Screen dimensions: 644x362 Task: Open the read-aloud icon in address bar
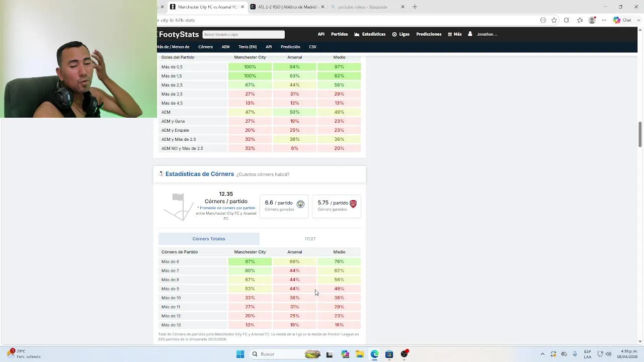pos(543,20)
